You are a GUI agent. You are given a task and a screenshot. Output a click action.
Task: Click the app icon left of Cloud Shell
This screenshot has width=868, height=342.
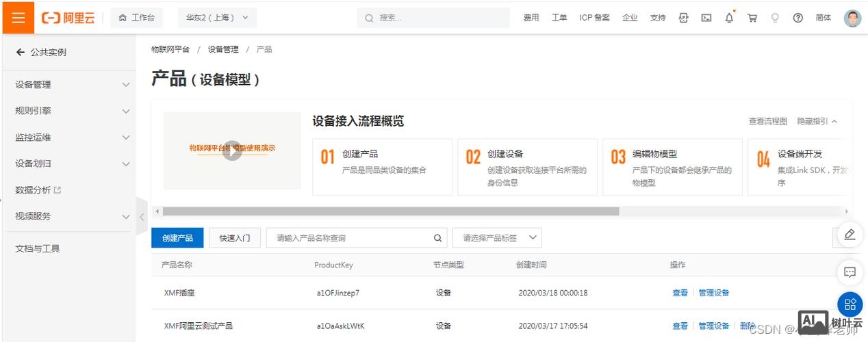point(683,18)
